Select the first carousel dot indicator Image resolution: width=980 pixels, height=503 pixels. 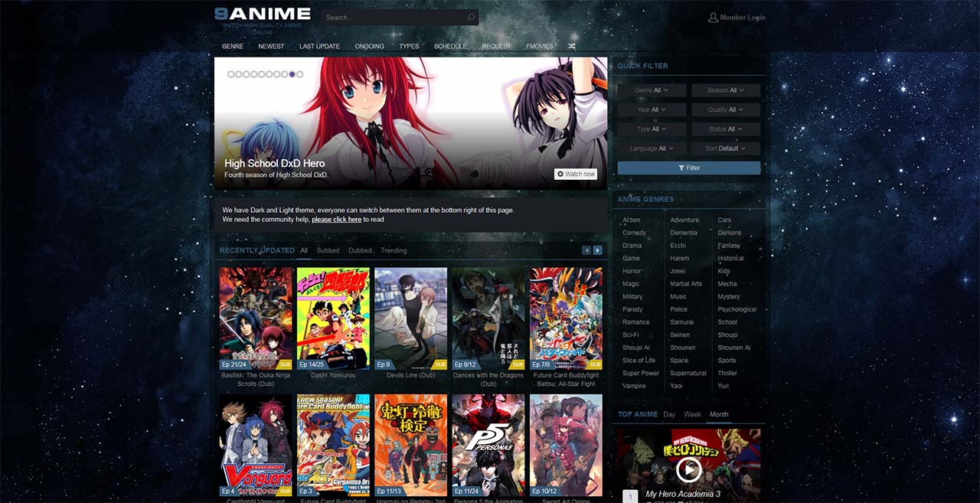coord(230,74)
